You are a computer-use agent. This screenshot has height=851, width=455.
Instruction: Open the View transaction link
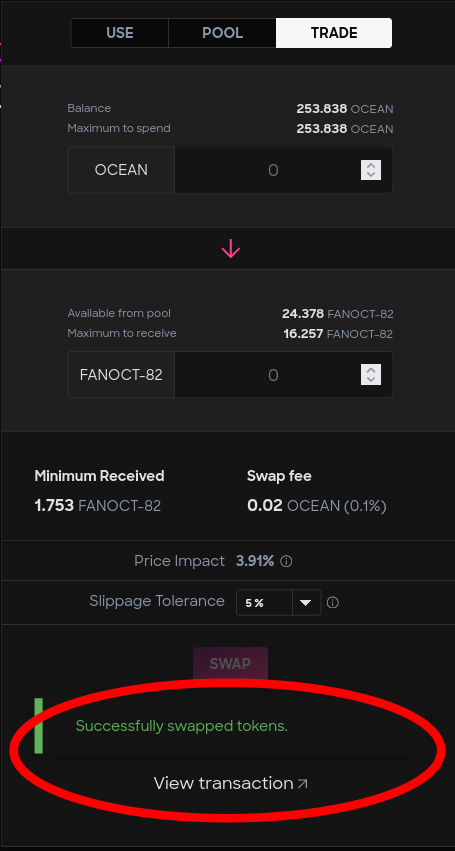pyautogui.click(x=230, y=783)
